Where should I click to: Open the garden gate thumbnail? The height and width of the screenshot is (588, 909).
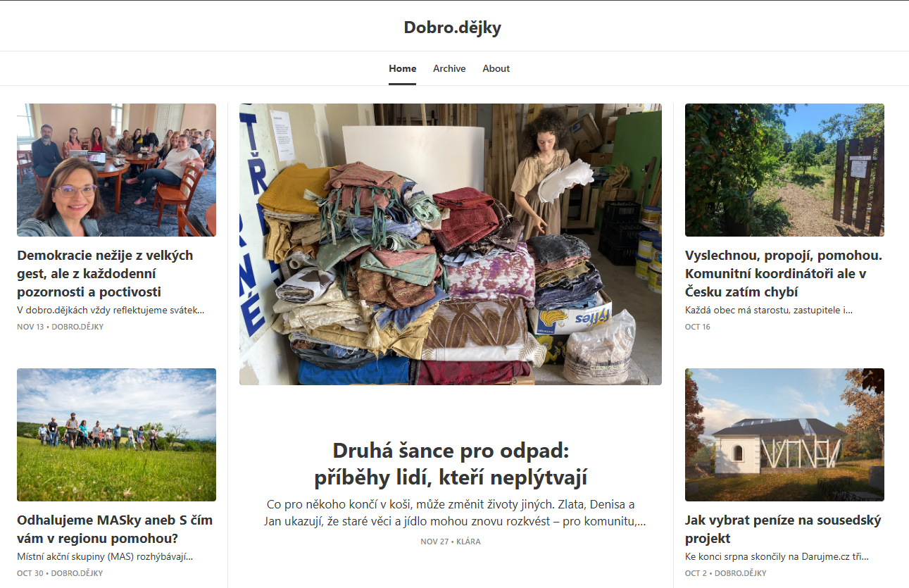[x=784, y=170]
